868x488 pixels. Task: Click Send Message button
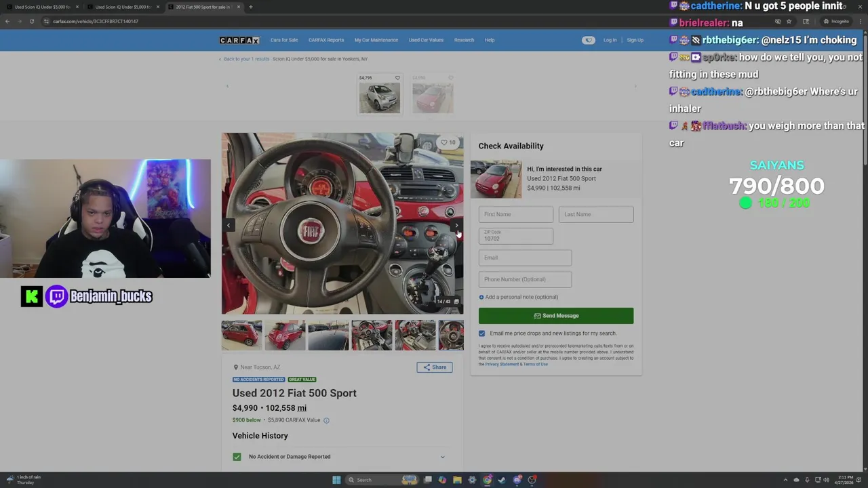click(556, 316)
